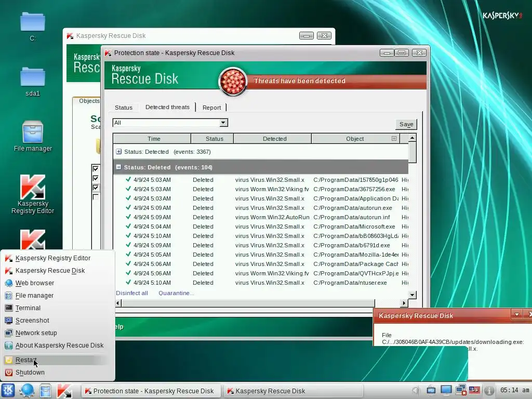Click the column chooser icon in Object header
This screenshot has height=399, width=532.
point(394,138)
